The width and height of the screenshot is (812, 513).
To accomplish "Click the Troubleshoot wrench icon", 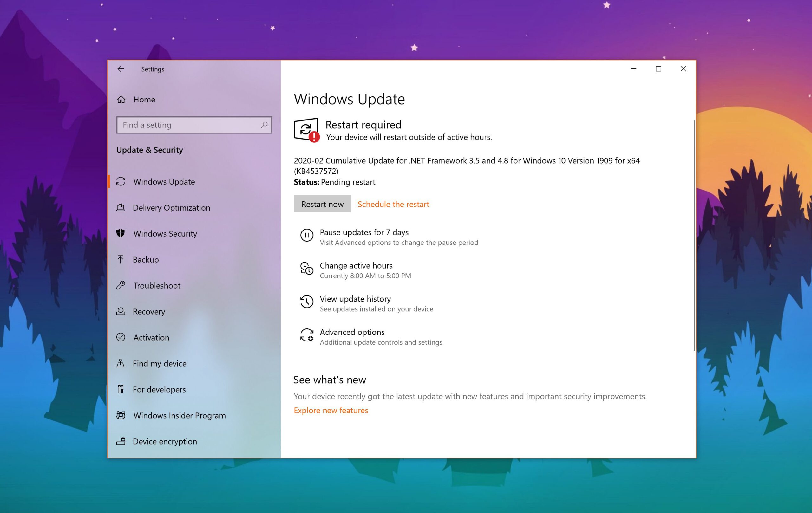I will click(121, 285).
